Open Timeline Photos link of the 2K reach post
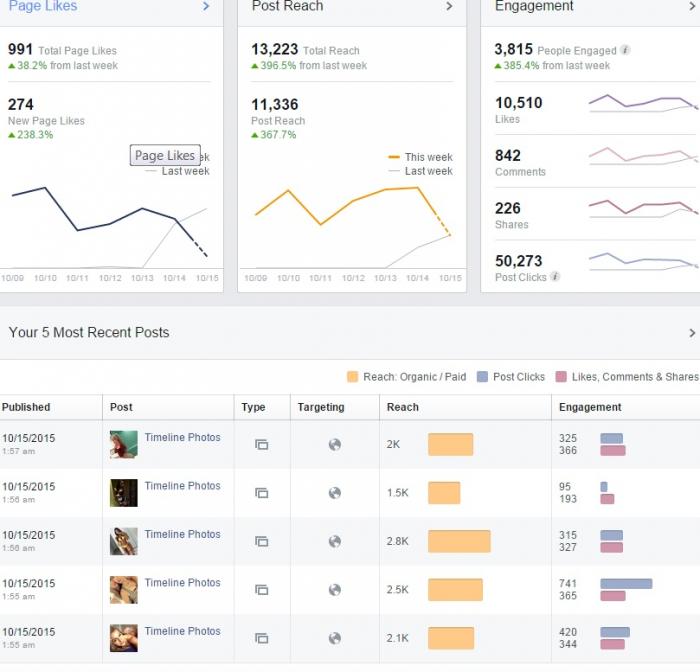 pos(183,437)
